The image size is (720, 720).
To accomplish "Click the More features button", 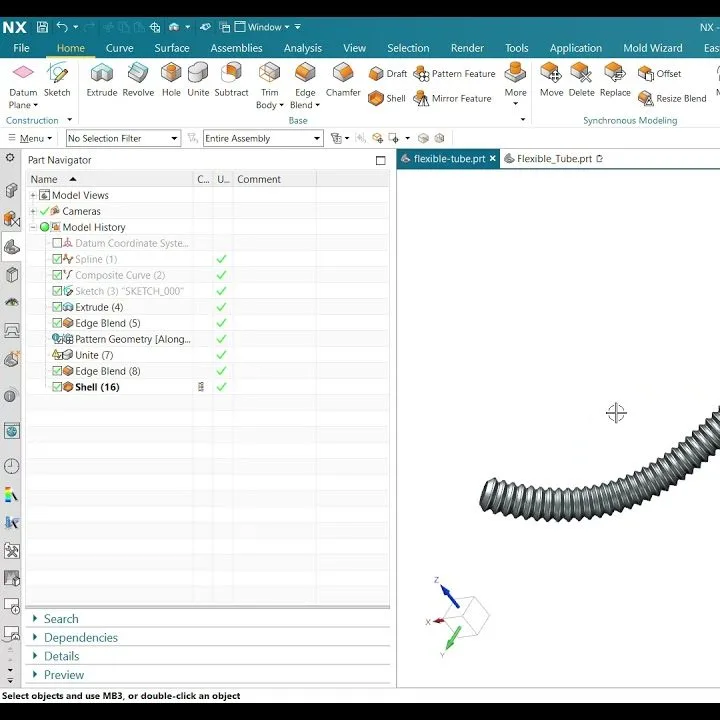I will [x=515, y=84].
